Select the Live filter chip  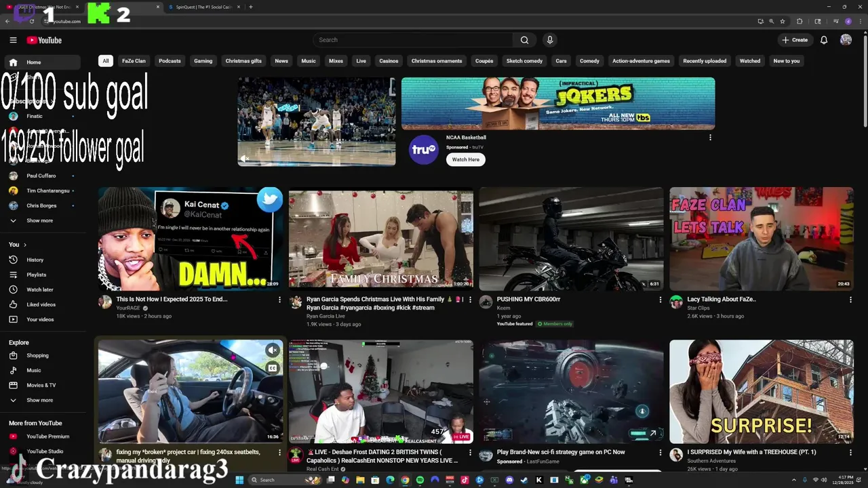pos(361,61)
